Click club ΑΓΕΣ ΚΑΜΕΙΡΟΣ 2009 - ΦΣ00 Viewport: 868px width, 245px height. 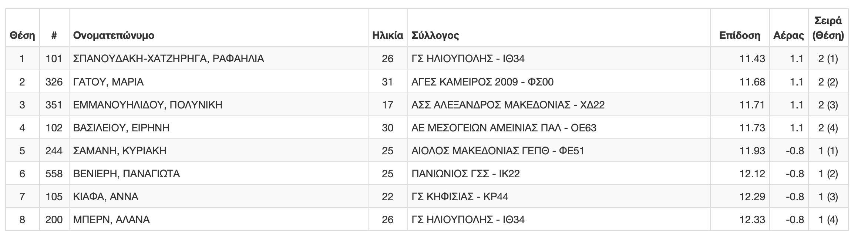(x=482, y=82)
